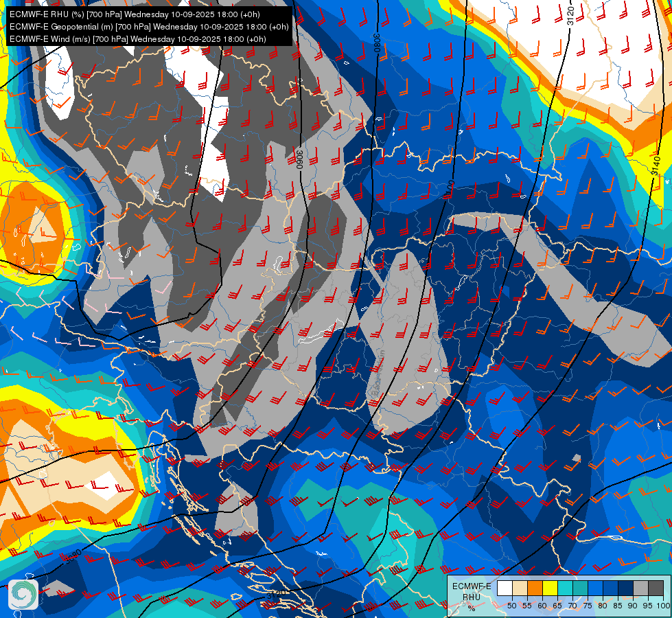Click the legend value 65
This screenshot has width=672, height=618.
tap(557, 606)
